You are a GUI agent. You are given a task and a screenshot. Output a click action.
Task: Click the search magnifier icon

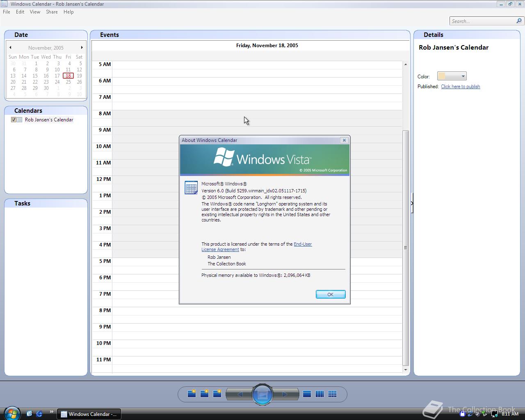tap(519, 21)
